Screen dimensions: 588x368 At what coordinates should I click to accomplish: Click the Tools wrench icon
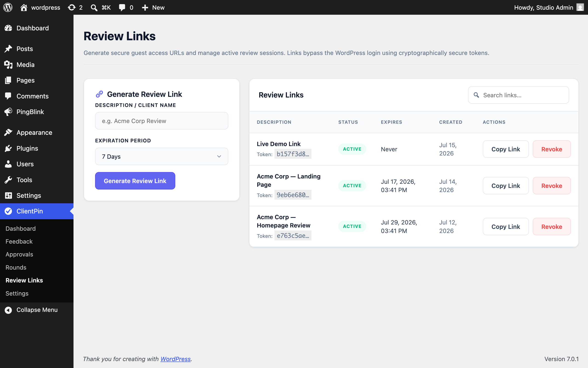pyautogui.click(x=8, y=180)
